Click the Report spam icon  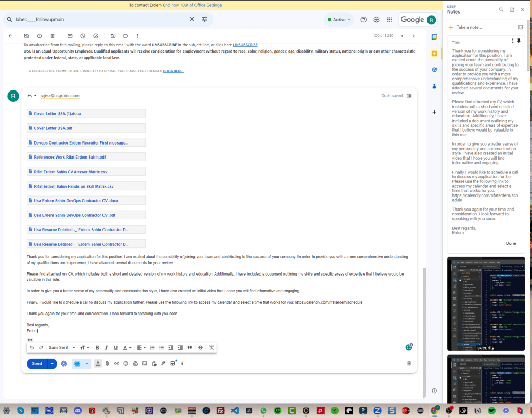40,36
